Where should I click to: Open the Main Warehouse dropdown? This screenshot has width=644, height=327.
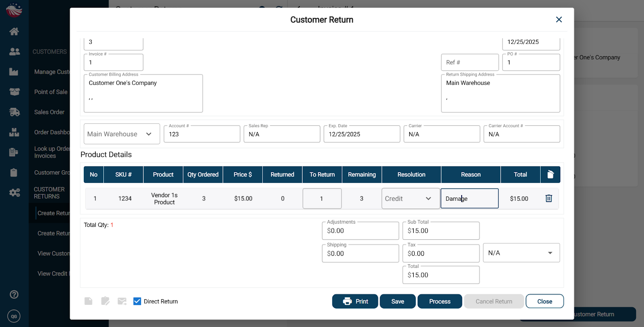122,134
